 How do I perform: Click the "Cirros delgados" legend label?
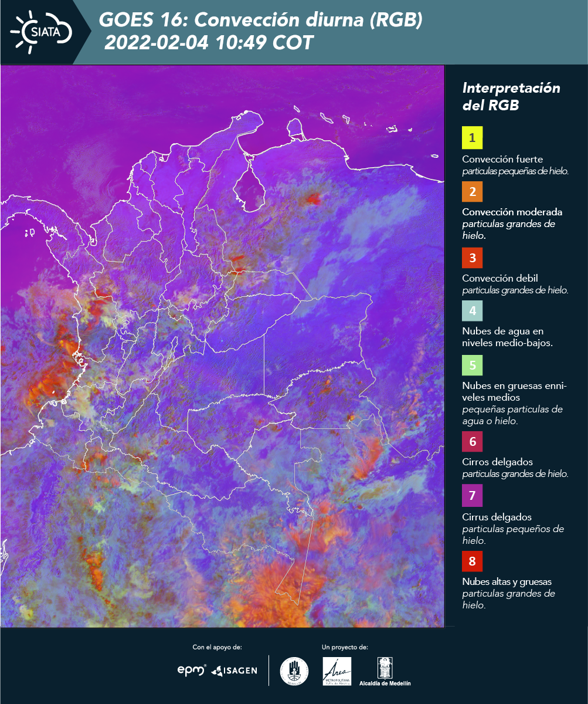click(497, 462)
